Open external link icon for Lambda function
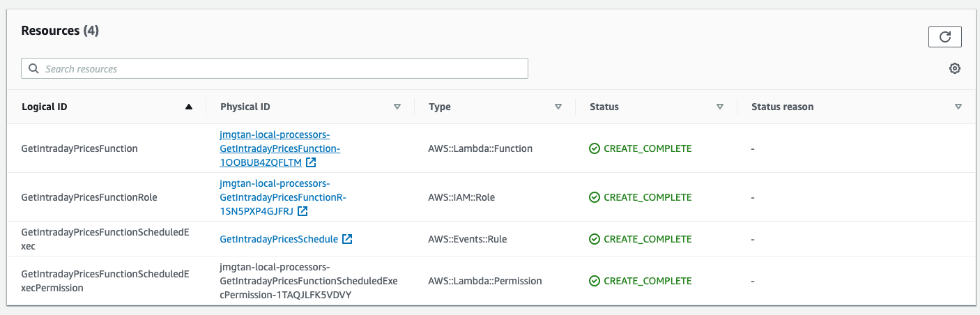The image size is (980, 315). tap(311, 162)
